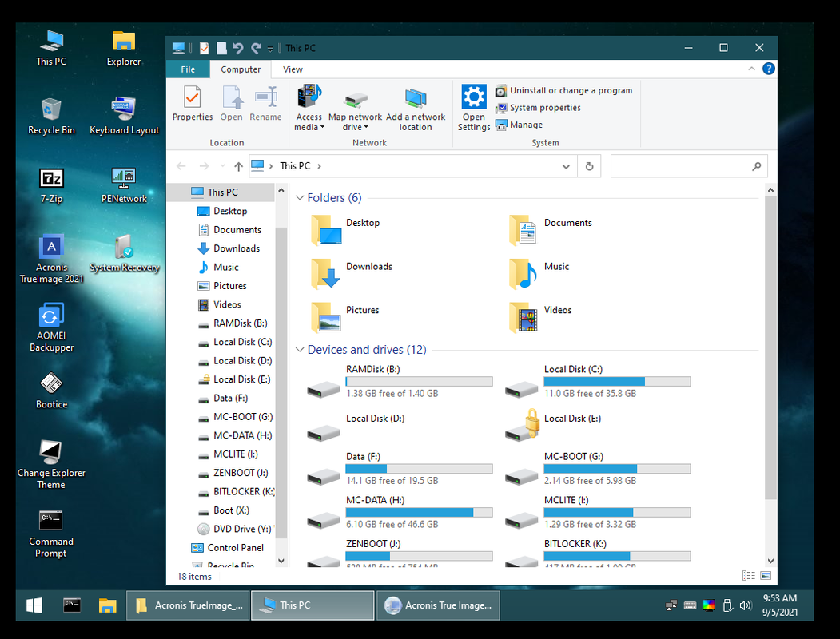Screen dimensions: 840x639
Task: Open System properties from ribbon
Action: (539, 108)
